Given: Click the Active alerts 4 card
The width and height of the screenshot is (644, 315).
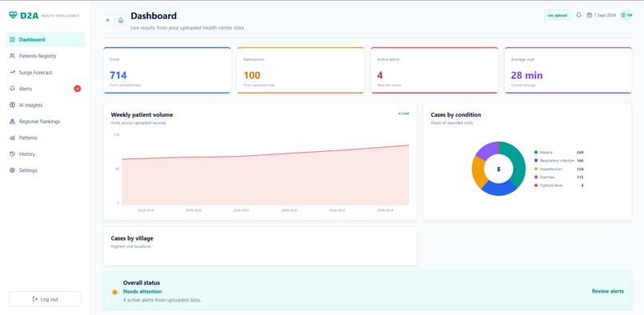Looking at the screenshot, I should 435,70.
